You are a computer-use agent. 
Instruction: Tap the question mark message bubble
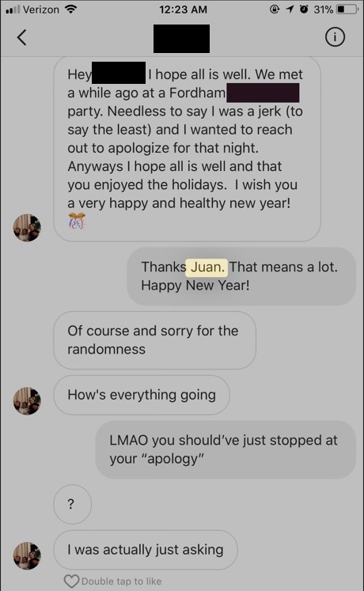72,504
